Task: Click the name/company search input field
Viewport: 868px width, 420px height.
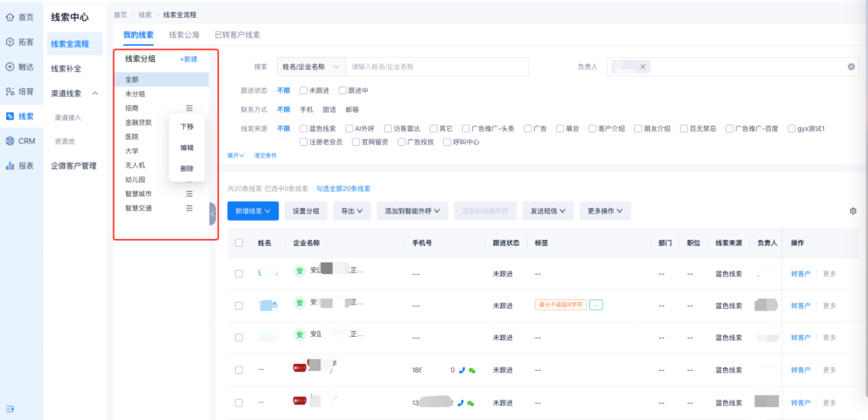Action: (437, 67)
